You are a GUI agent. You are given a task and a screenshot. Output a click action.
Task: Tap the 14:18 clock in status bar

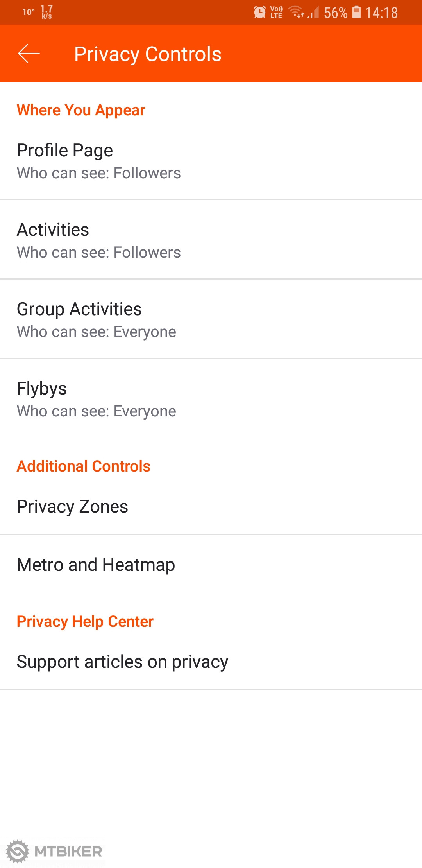[x=381, y=13]
